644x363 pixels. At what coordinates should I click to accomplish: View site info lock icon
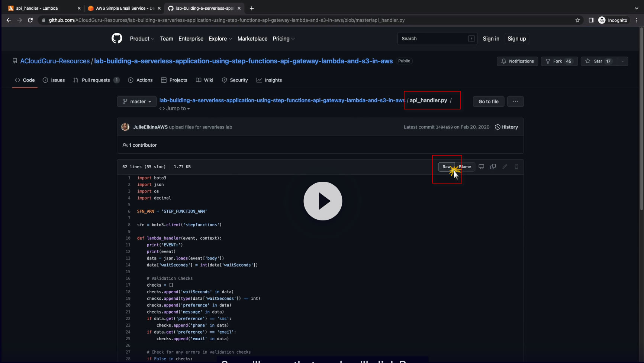(44, 20)
